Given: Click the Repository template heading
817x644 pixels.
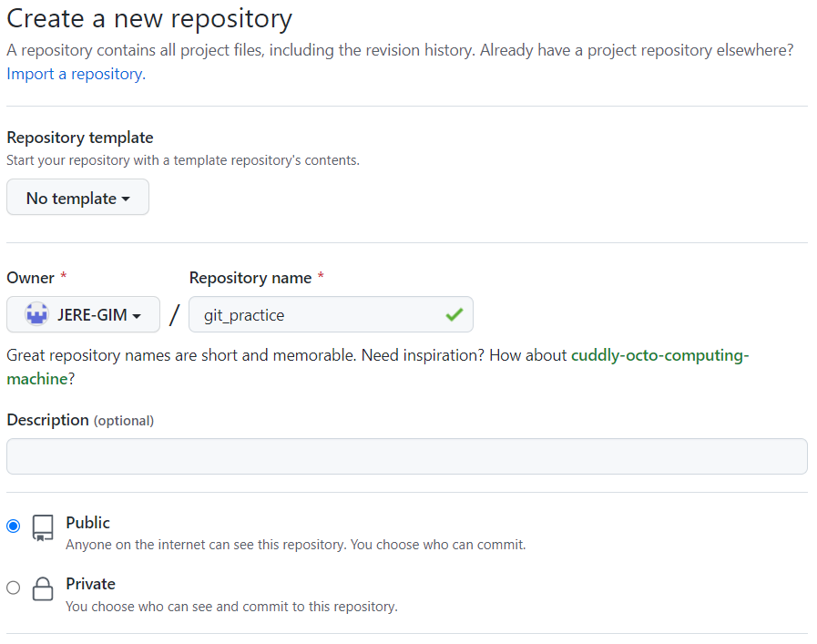Looking at the screenshot, I should [x=80, y=138].
